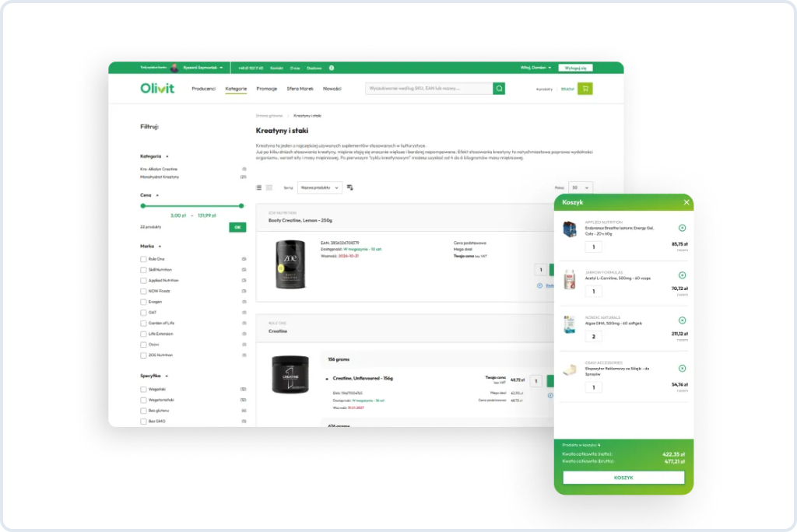Remove Acetyl L-Carnitine item from Koszyk
797x532 pixels.
click(682, 275)
